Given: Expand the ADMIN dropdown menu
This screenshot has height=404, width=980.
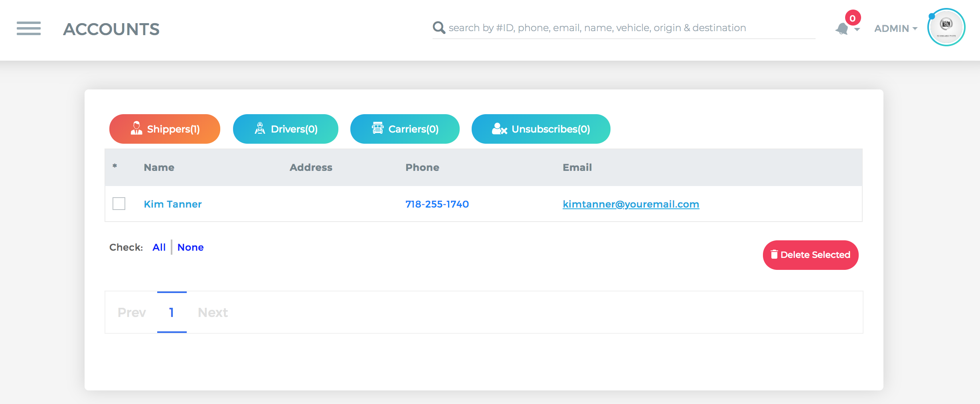Looking at the screenshot, I should pos(896,28).
